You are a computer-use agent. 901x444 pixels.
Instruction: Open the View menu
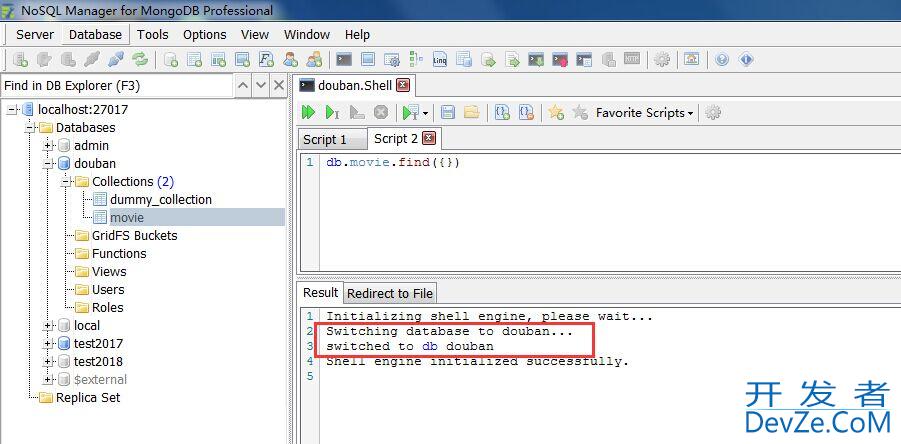255,34
